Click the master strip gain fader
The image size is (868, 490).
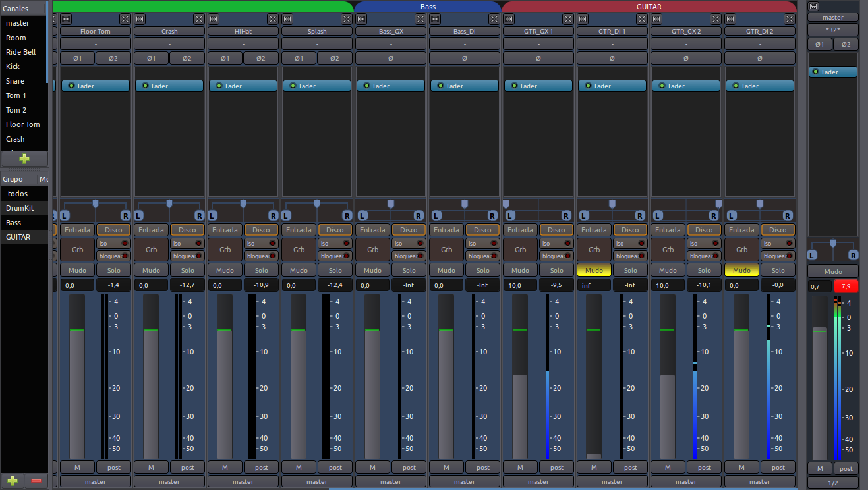click(819, 378)
